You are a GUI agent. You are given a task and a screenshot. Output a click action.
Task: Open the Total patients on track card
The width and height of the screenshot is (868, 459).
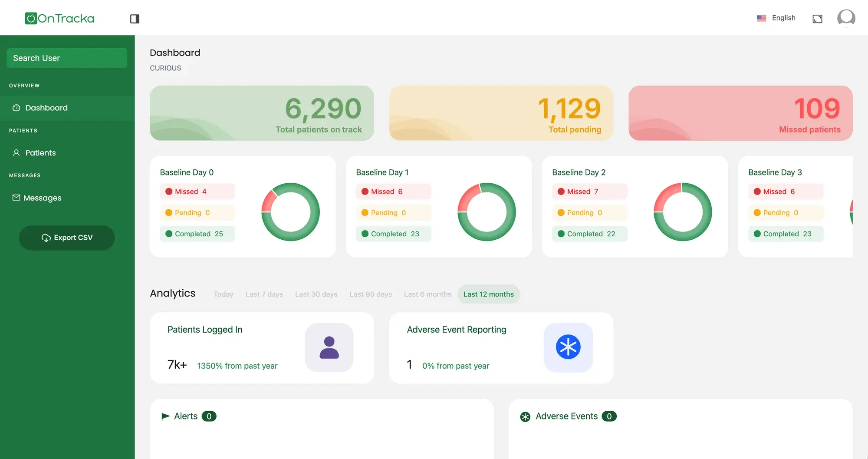coord(262,113)
